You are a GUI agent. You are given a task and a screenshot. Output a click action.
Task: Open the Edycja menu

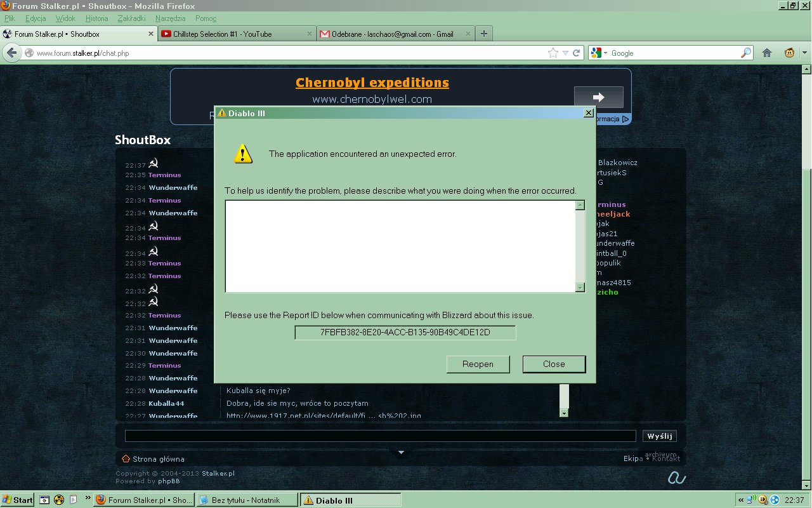click(36, 18)
